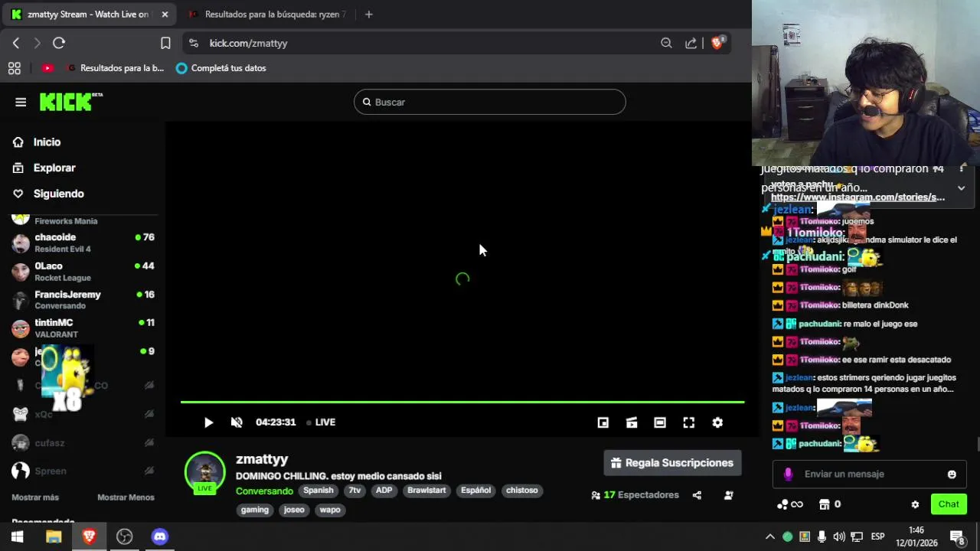This screenshot has width=980, height=551.
Task: Select the 7tv tag
Action: pos(354,491)
